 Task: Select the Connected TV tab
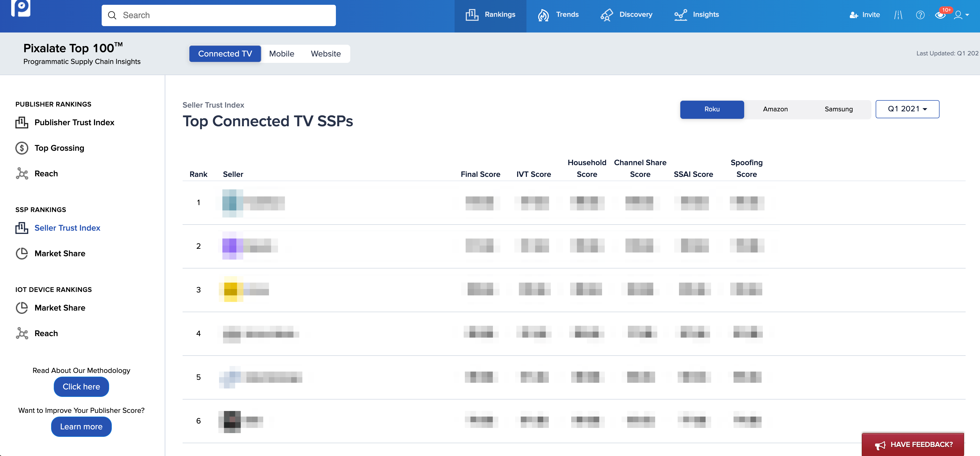click(x=225, y=54)
